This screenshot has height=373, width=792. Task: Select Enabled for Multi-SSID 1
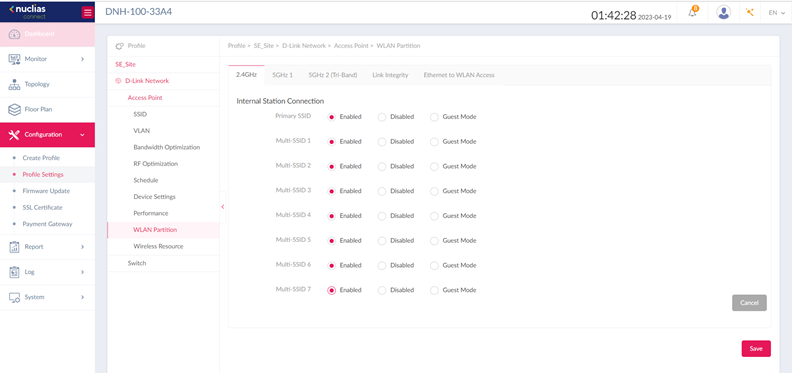point(331,142)
